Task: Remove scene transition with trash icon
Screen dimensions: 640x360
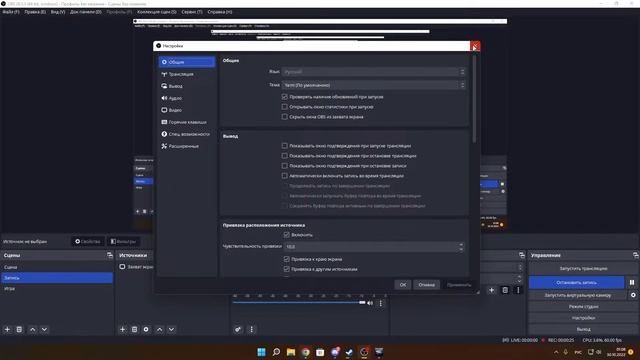Action: [x=505, y=290]
